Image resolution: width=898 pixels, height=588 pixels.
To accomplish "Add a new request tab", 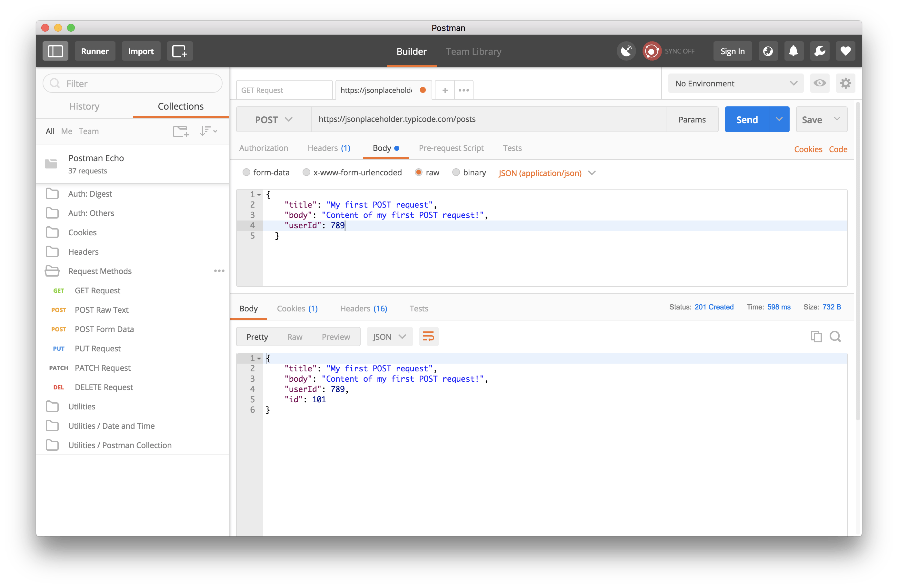I will tap(445, 90).
